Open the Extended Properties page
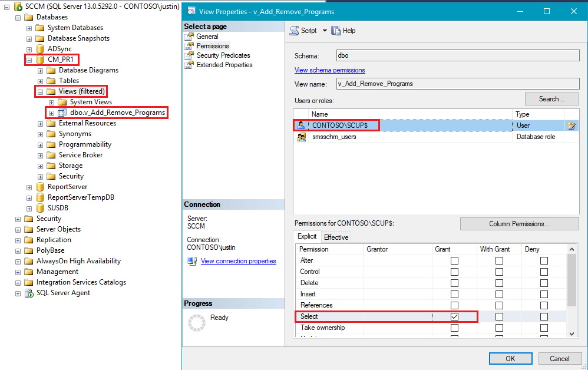The width and height of the screenshot is (588, 370). pos(224,64)
